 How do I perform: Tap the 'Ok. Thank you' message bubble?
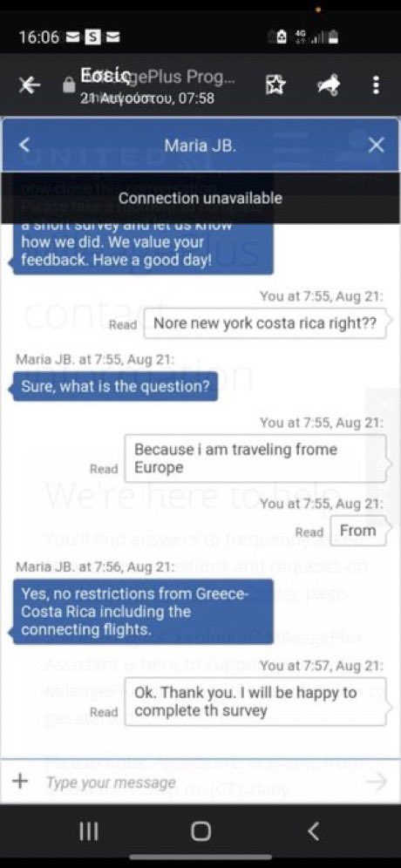click(x=255, y=702)
